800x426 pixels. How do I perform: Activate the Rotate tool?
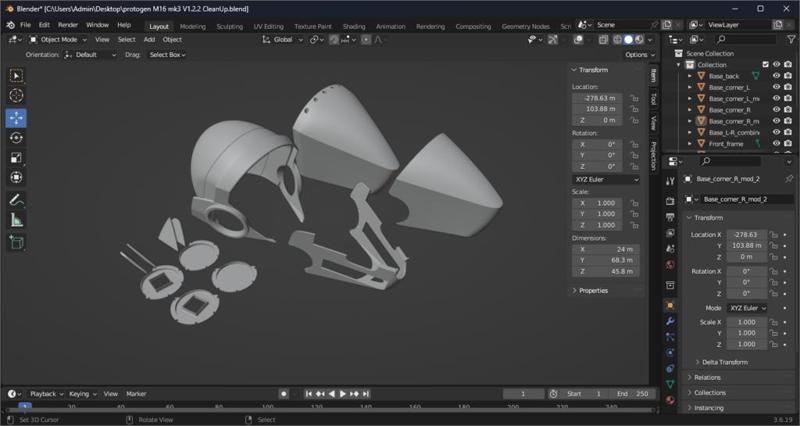tap(16, 138)
